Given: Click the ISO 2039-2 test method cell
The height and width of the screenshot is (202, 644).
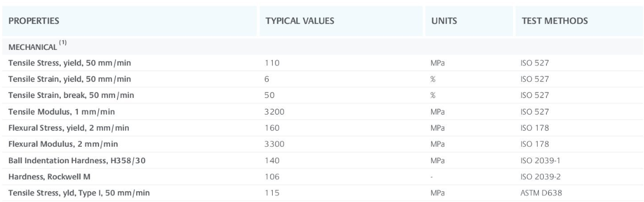Looking at the screenshot, I should (x=541, y=177).
